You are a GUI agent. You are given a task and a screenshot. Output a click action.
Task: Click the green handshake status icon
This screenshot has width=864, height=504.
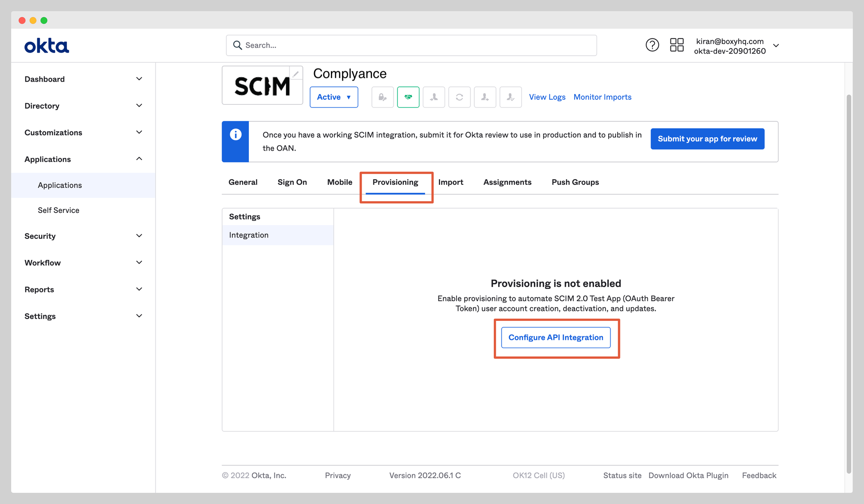408,97
